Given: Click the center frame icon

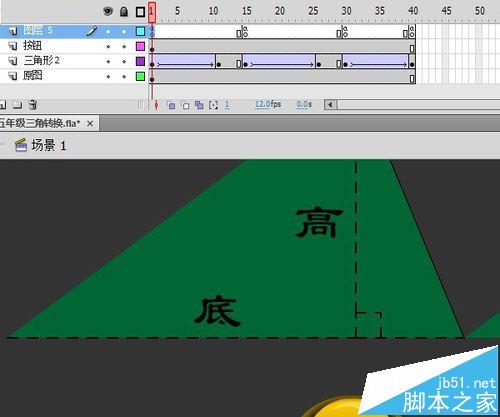Looking at the screenshot, I should tap(156, 105).
